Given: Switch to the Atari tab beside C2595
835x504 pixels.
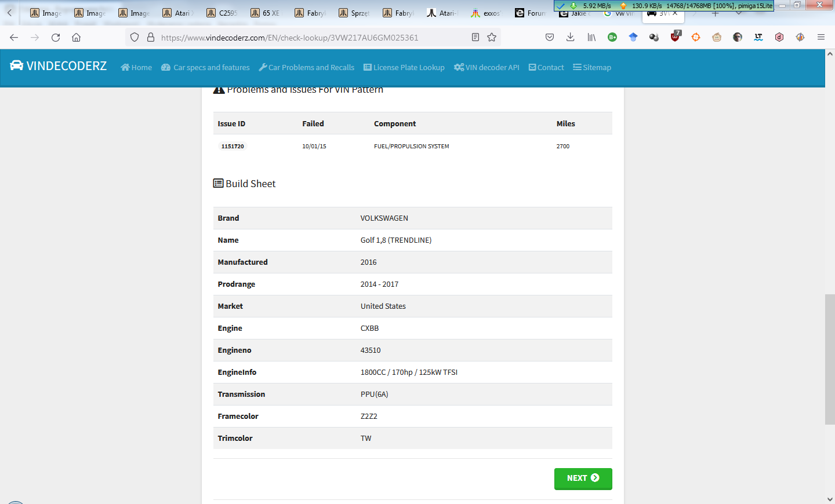Looking at the screenshot, I should click(179, 13).
